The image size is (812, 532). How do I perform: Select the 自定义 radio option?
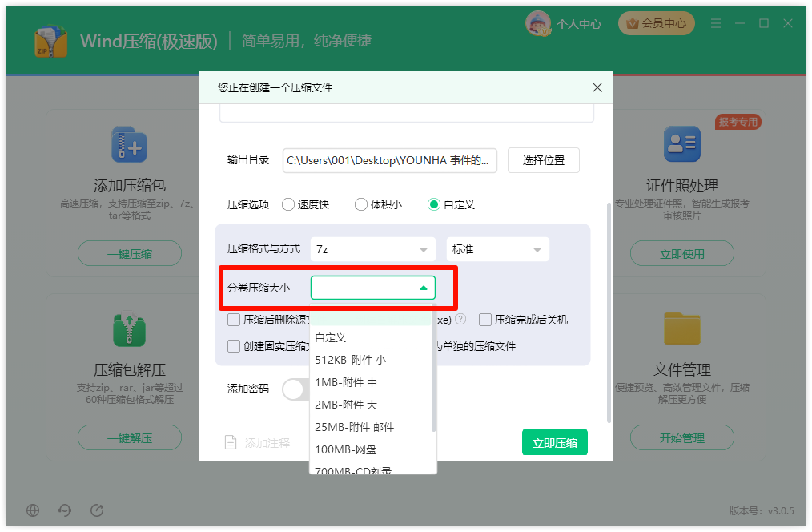coord(433,204)
